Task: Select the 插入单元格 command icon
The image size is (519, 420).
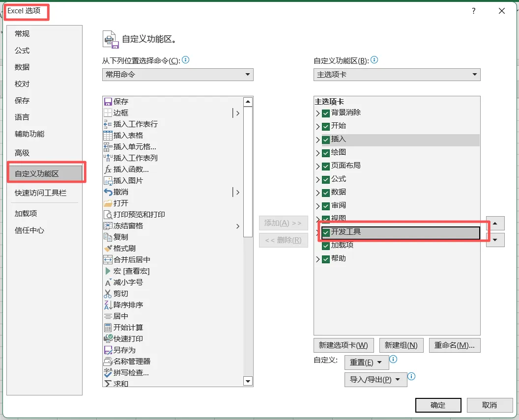Action: coord(108,146)
